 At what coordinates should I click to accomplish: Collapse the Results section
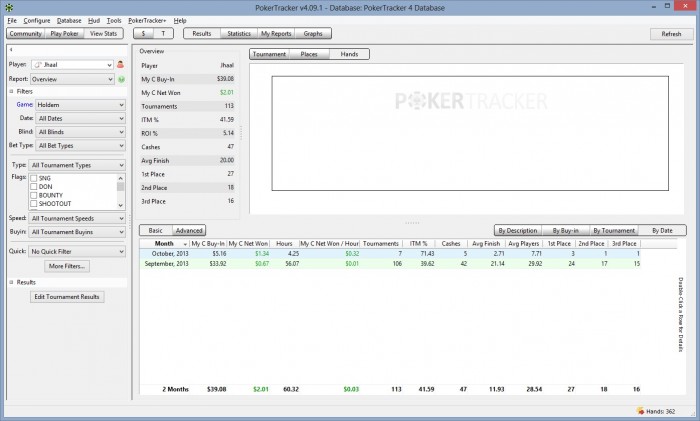[11, 282]
